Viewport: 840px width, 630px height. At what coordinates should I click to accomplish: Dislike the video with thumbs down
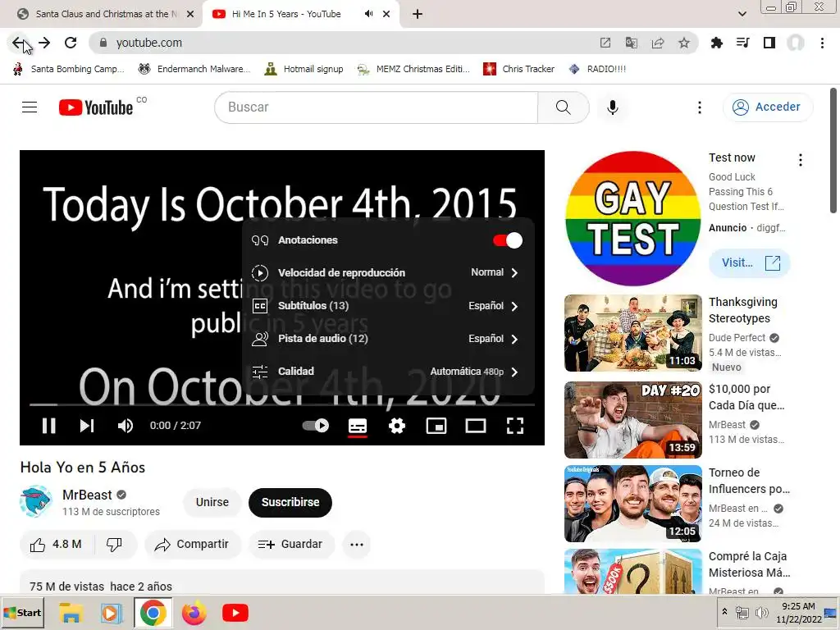114,545
